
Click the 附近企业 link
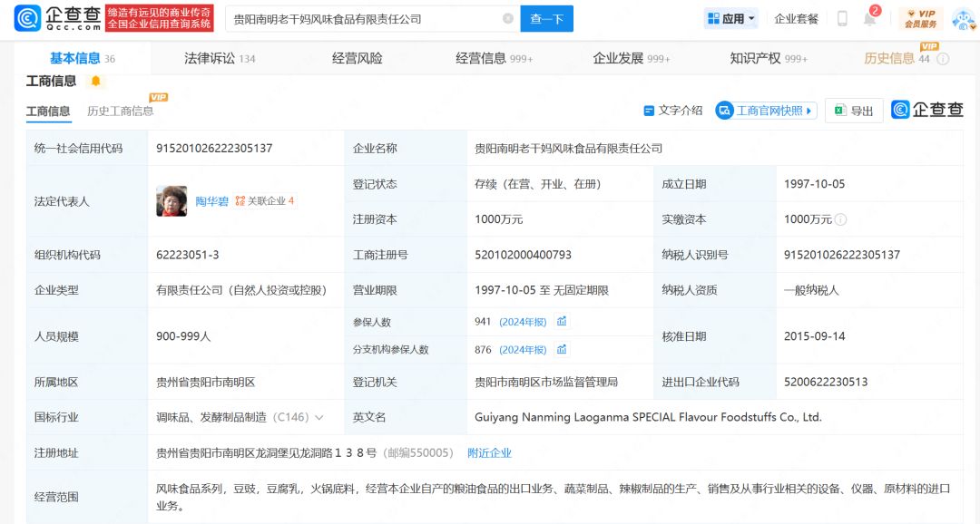tap(489, 453)
